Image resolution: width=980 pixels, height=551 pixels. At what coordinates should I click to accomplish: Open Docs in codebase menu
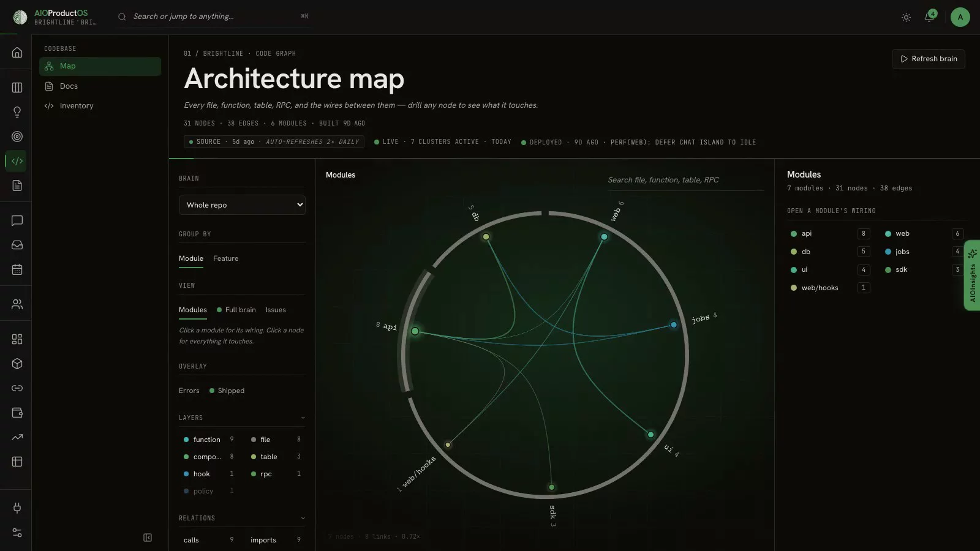pos(100,86)
